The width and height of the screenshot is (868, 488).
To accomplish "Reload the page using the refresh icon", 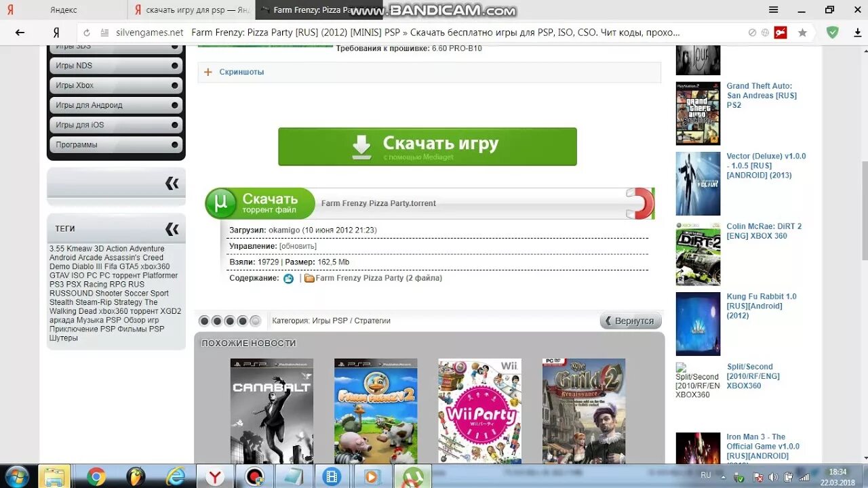I will click(x=87, y=33).
